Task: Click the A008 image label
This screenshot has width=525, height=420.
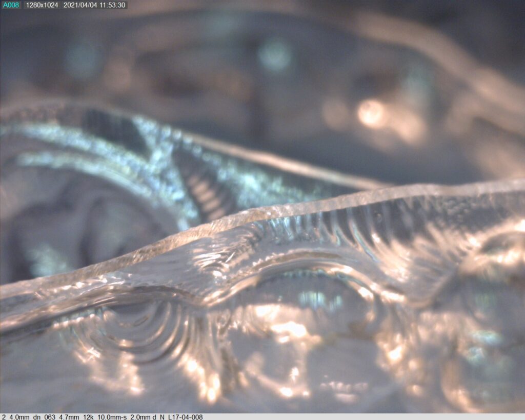Action: (10, 5)
